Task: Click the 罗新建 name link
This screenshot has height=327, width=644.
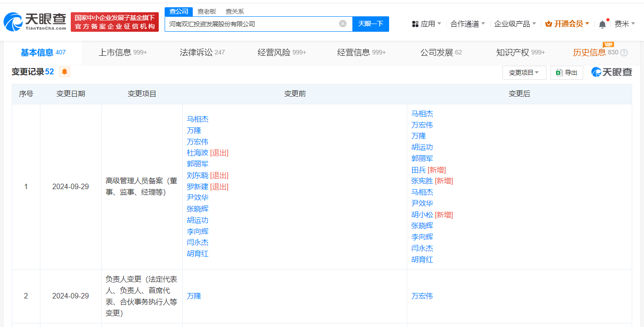Action: pyautogui.click(x=198, y=186)
